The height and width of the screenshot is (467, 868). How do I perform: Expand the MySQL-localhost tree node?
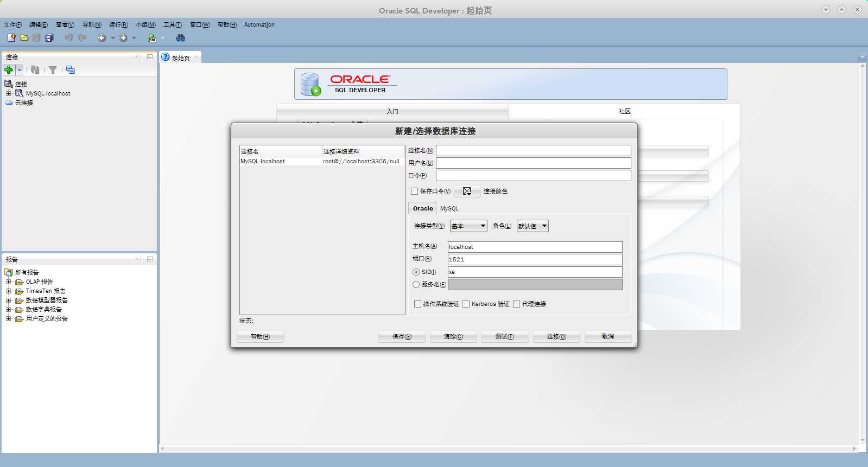click(8, 93)
